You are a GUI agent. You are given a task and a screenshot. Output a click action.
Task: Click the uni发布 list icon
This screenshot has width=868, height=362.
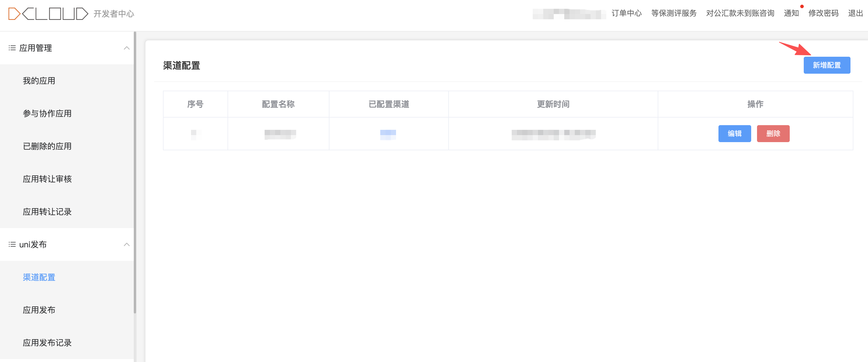pos(12,244)
